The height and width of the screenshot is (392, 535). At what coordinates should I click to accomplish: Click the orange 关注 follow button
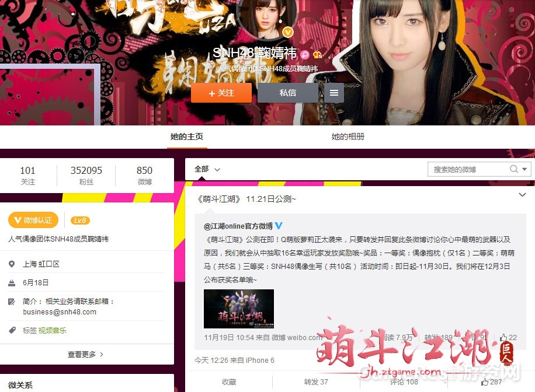(x=221, y=93)
